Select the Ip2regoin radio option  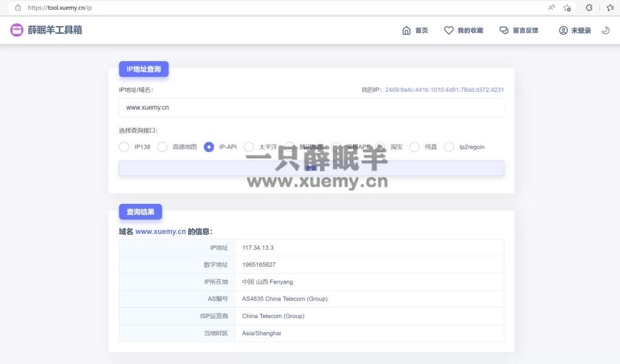tap(449, 147)
